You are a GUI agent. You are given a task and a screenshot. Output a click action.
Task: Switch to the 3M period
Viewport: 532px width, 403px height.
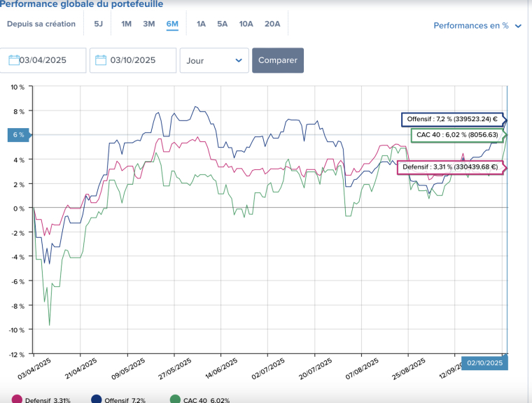pyautogui.click(x=149, y=24)
